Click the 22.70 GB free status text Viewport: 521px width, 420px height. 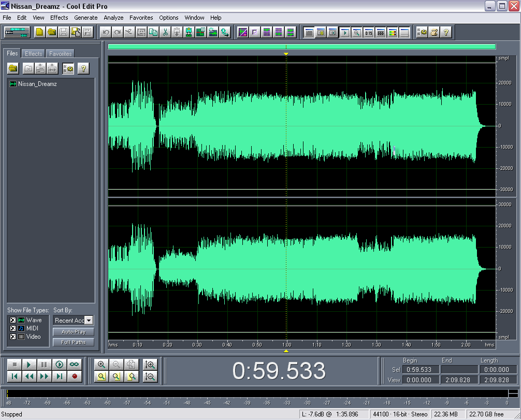(x=486, y=414)
